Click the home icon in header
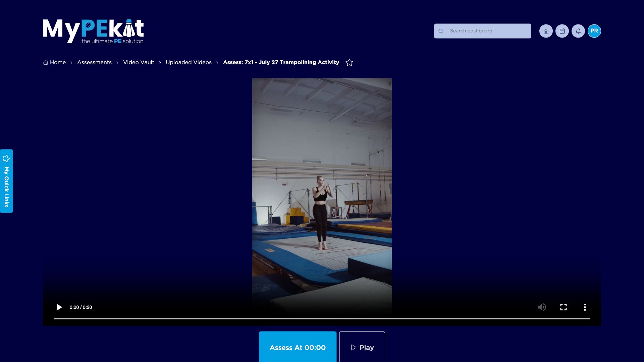Image resolution: width=644 pixels, height=362 pixels. coord(546,31)
